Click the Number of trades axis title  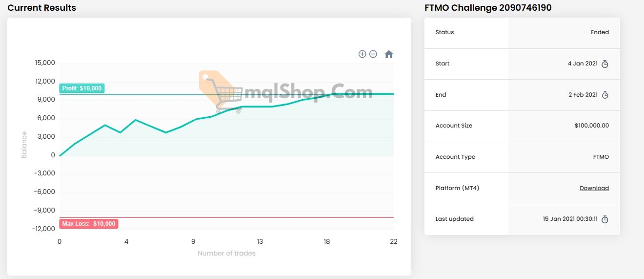tap(226, 253)
